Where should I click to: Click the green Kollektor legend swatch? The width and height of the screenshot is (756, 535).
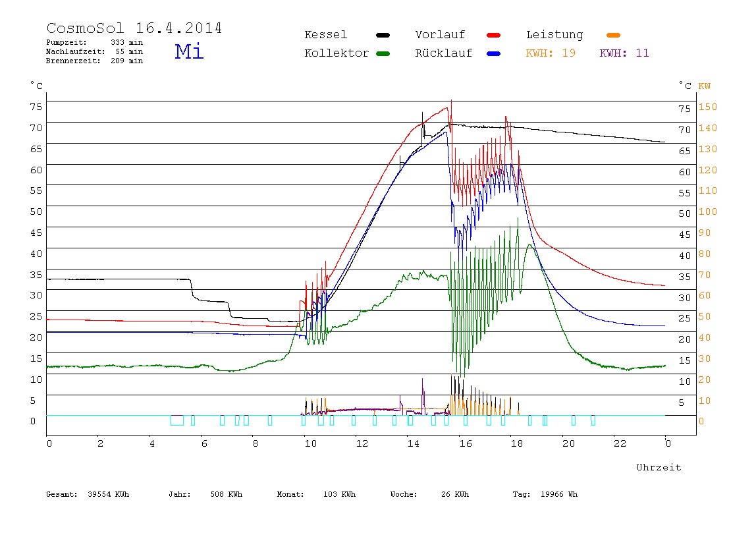pos(383,53)
